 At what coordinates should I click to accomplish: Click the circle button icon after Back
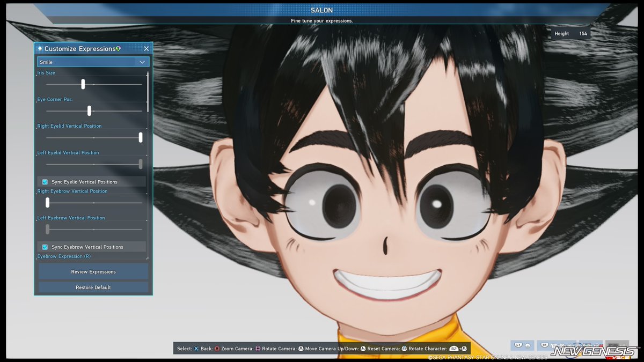click(x=217, y=349)
